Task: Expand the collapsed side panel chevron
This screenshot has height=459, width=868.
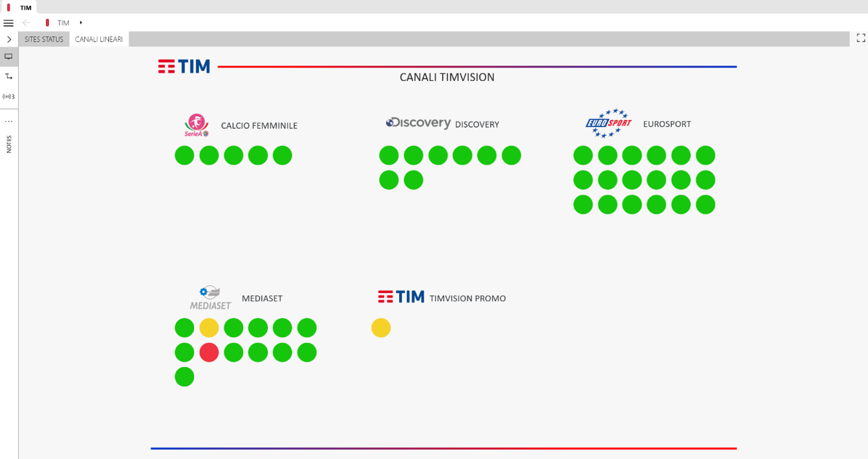Action: point(9,40)
